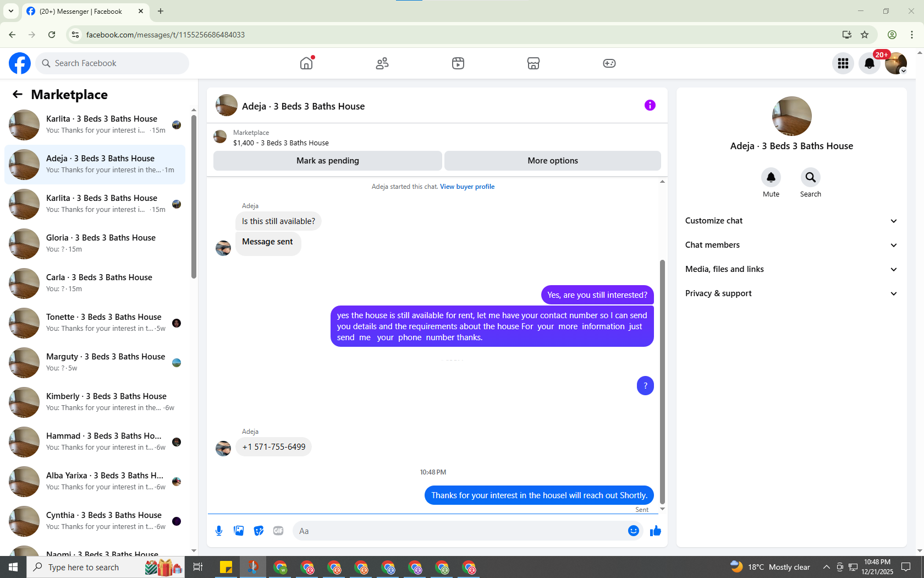Open Hammad's conversation

point(95,442)
